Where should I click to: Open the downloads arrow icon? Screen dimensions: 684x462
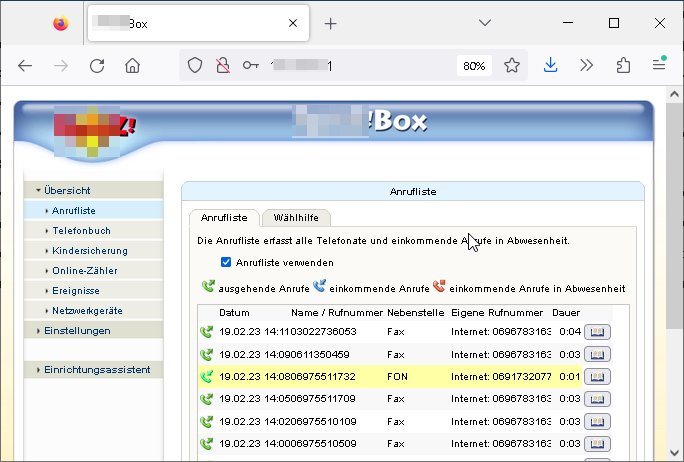click(551, 65)
